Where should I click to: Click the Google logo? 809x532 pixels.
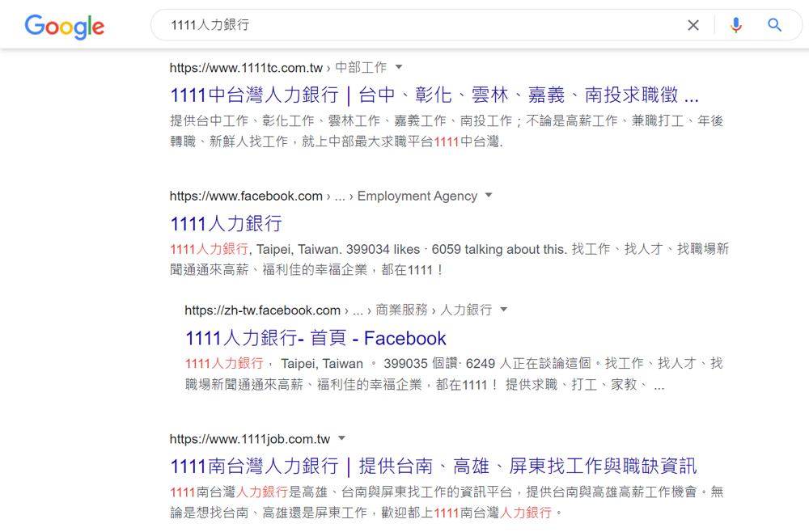[65, 26]
